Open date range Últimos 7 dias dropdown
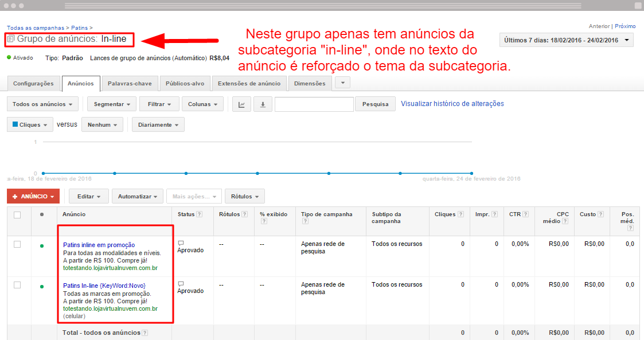Screen dimensions: 644x340 pyautogui.click(x=567, y=40)
